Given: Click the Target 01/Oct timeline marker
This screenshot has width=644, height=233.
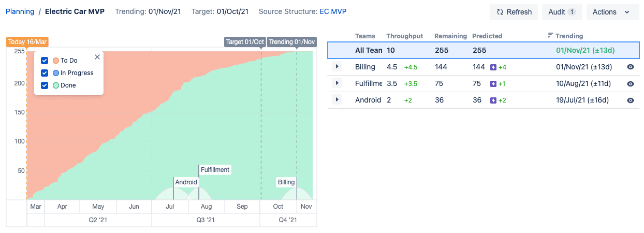Looking at the screenshot, I should tap(245, 42).
